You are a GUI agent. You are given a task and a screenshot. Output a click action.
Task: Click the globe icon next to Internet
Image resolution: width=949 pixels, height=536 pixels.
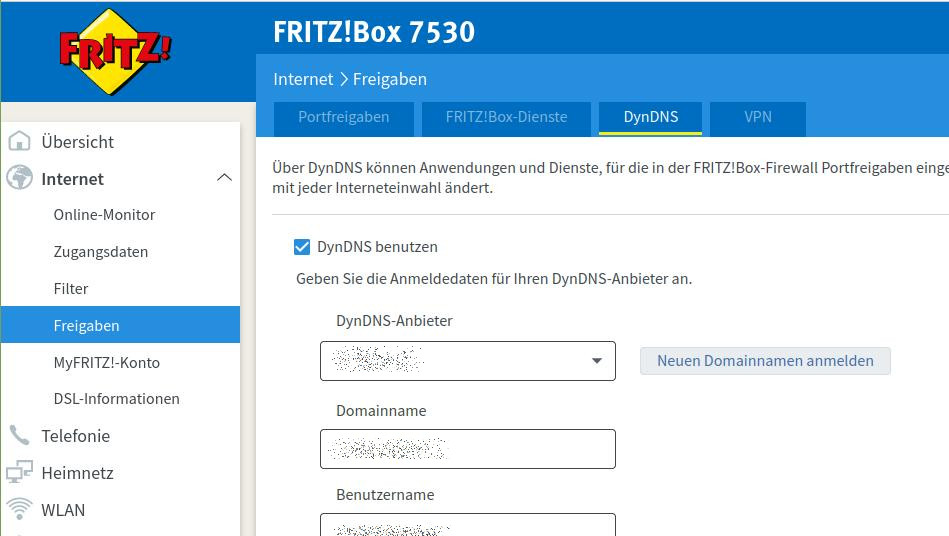coord(19,178)
